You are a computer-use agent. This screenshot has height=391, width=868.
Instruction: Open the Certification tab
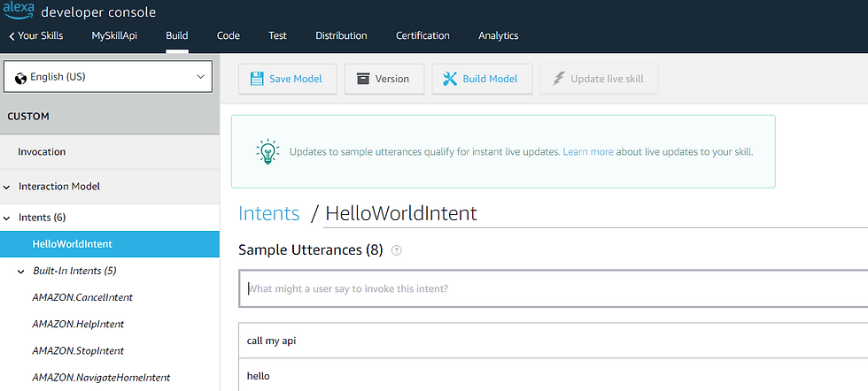pos(422,35)
